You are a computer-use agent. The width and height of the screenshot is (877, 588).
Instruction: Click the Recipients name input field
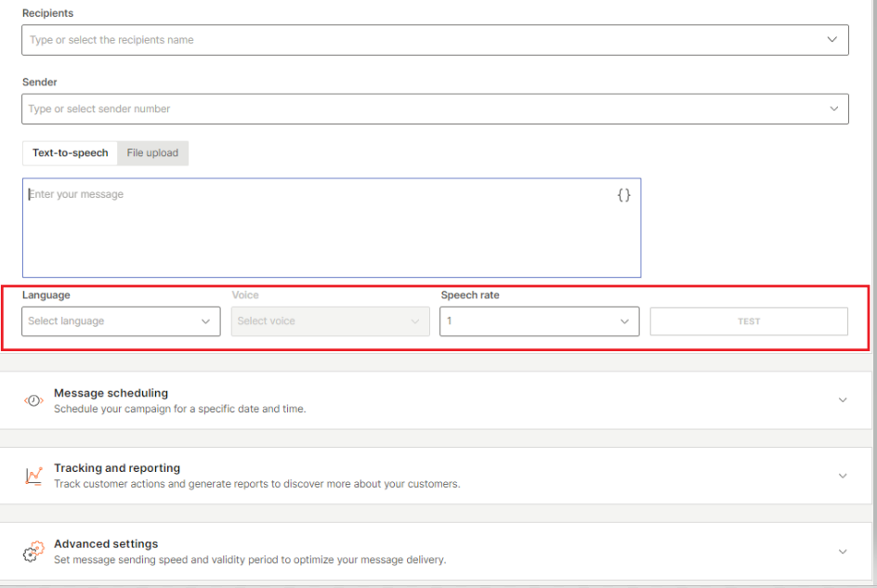click(435, 40)
